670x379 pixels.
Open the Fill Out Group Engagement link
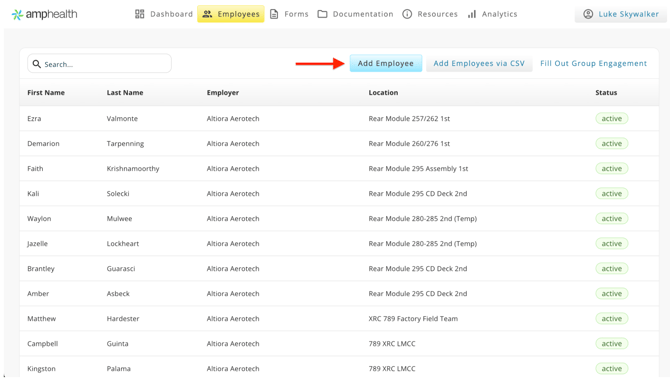tap(594, 63)
